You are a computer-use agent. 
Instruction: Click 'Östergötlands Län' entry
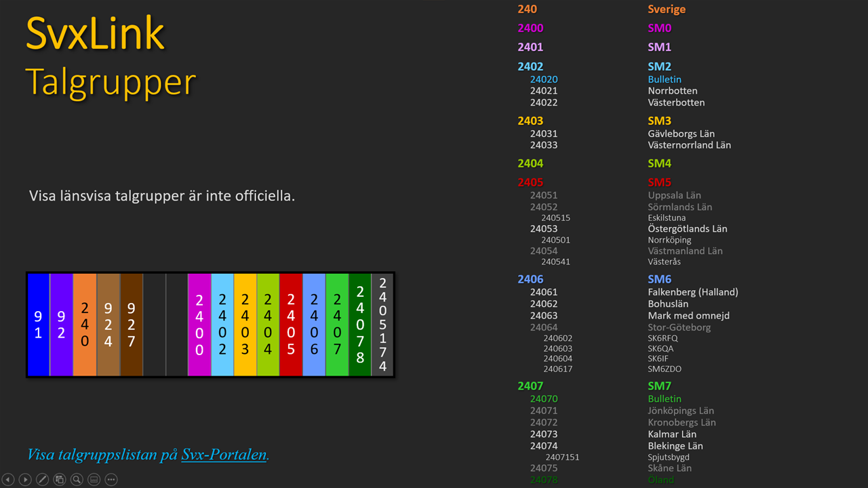point(687,228)
